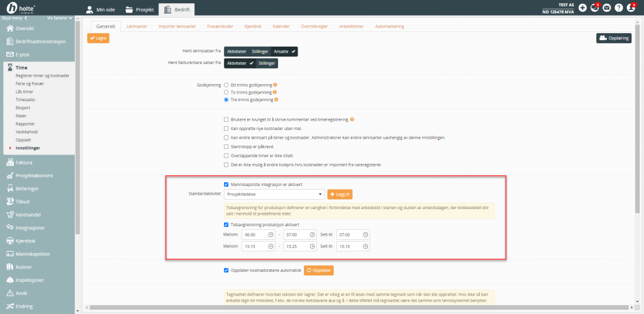Click the orange Lagre button
Image resolution: width=644 pixels, height=314 pixels.
tap(98, 38)
